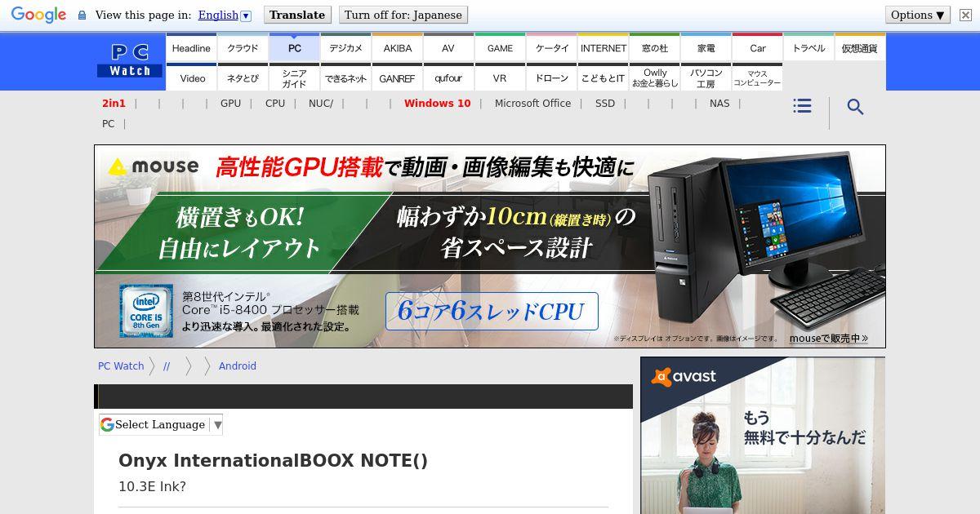Open the list menu icon
980x514 pixels.
(802, 107)
